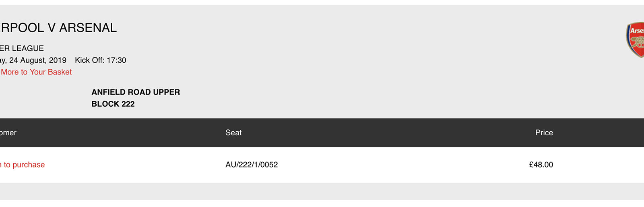Select seat number AU/222/1/0052
This screenshot has height=207, width=644.
[x=252, y=165]
